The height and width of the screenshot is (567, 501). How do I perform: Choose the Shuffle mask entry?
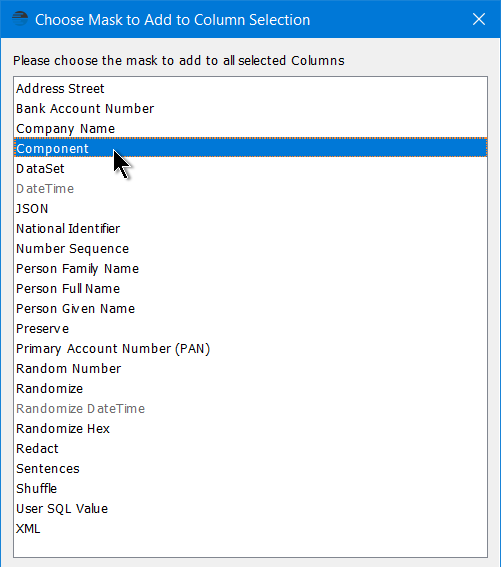point(250,489)
